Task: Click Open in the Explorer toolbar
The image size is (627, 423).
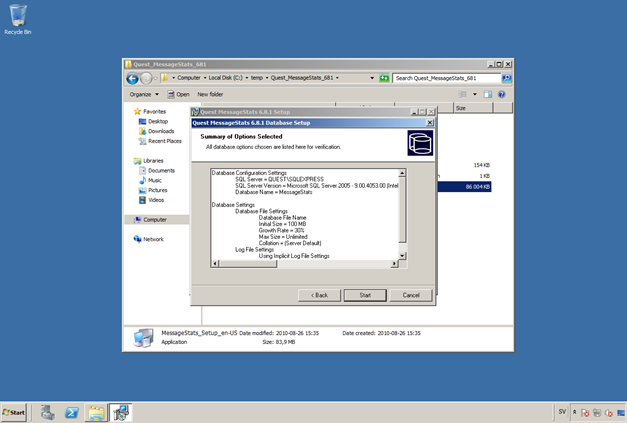Action: click(178, 94)
